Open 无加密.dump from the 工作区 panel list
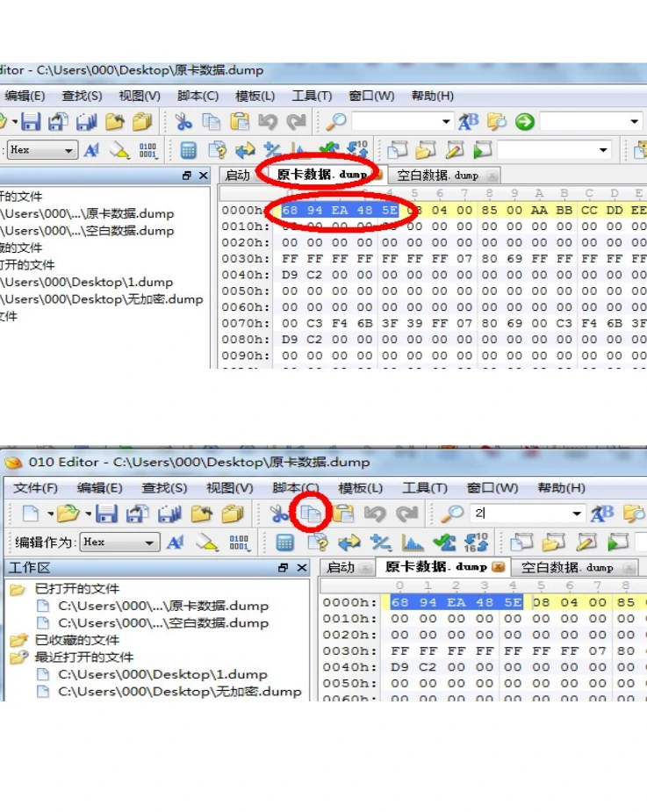Viewport: 647px width, 812px height. [x=179, y=692]
